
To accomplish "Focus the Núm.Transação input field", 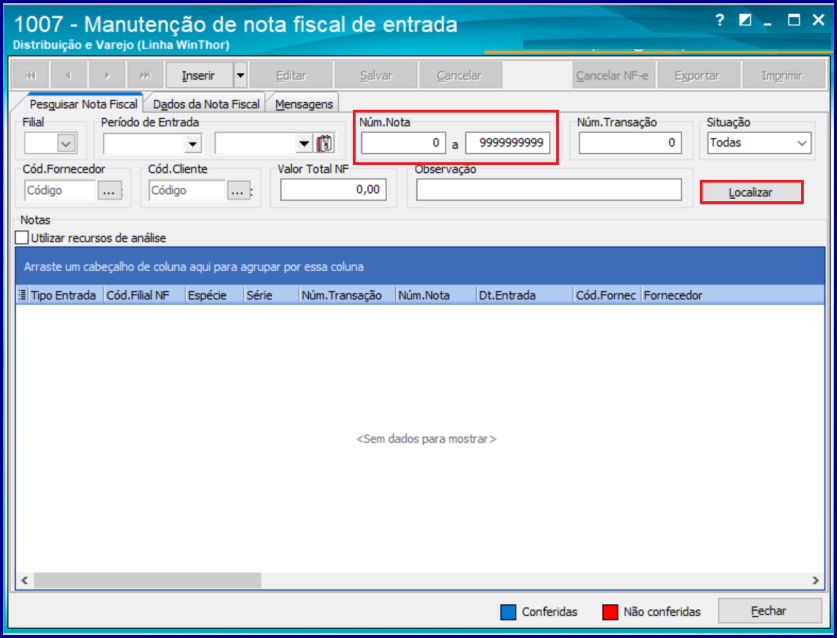I will tap(630, 143).
